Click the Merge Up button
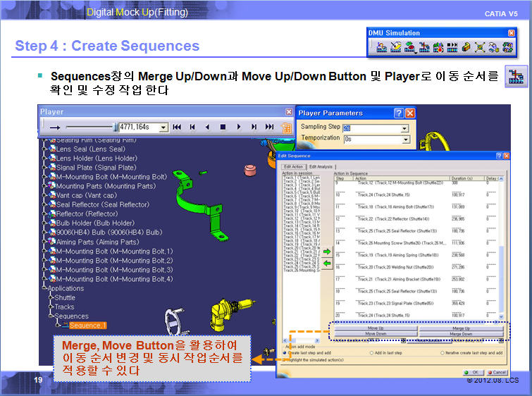The width and height of the screenshot is (532, 396). pos(461,328)
